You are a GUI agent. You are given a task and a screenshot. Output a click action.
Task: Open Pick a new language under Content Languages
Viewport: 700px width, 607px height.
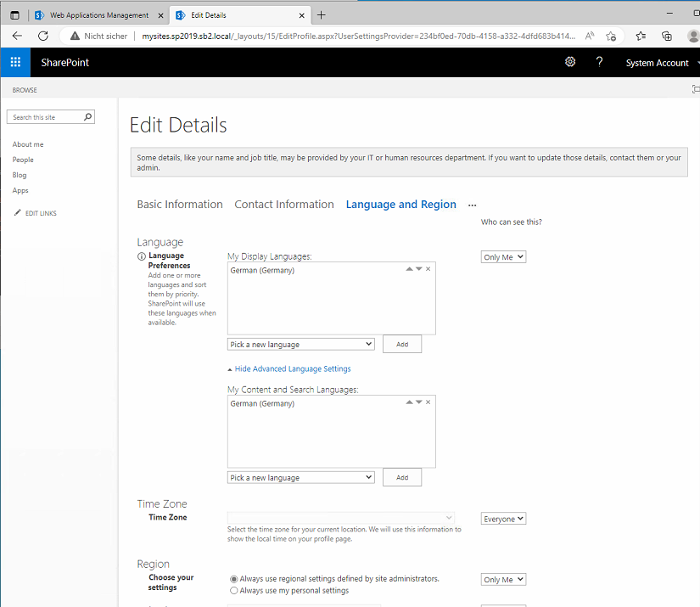pos(301,477)
